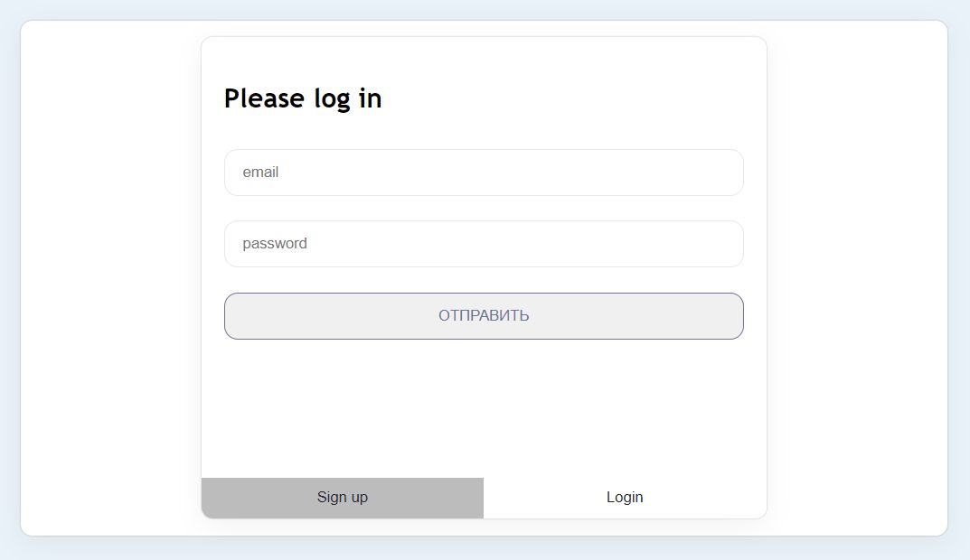This screenshot has height=560, width=970.
Task: Place cursor in the email field
Action: tap(484, 172)
